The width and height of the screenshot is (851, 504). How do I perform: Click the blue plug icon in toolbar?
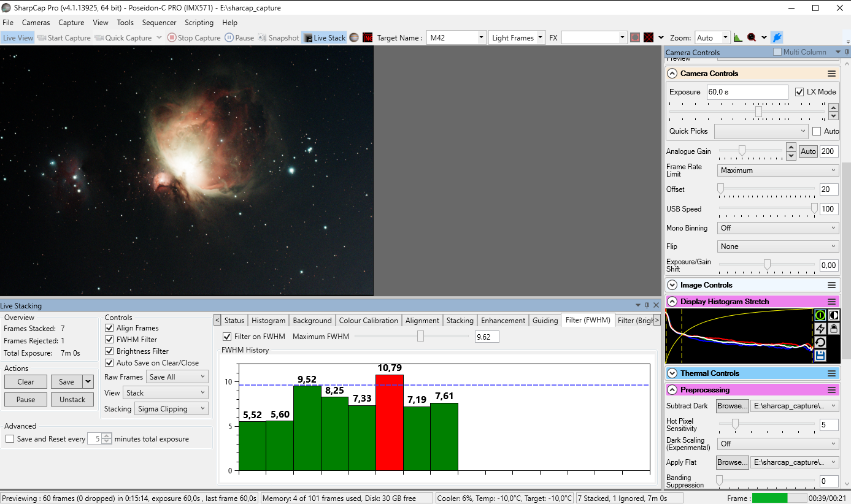click(x=777, y=37)
